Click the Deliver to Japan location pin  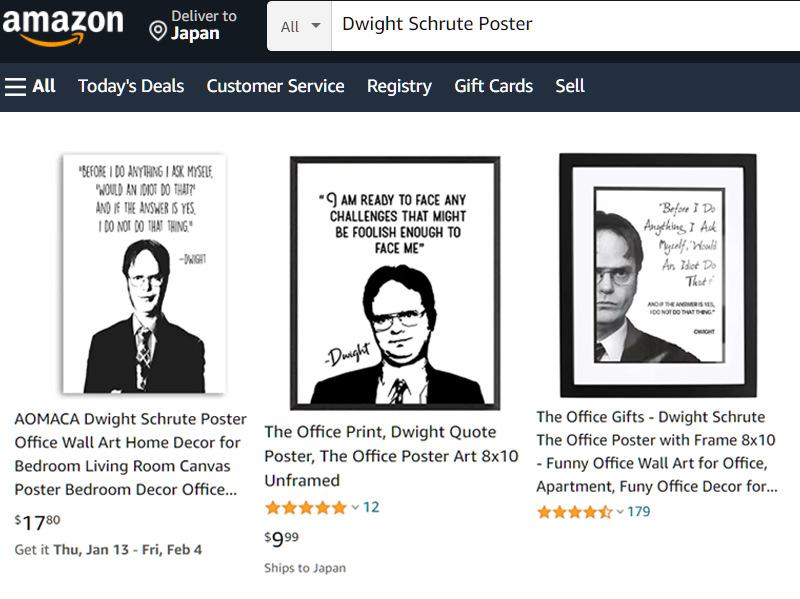[157, 32]
